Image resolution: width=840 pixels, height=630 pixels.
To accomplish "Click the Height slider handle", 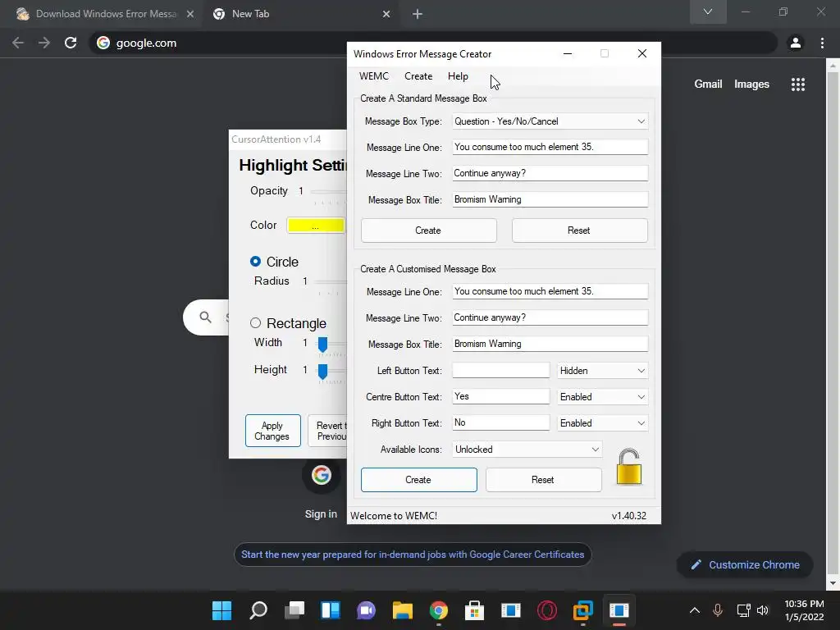I will (322, 372).
